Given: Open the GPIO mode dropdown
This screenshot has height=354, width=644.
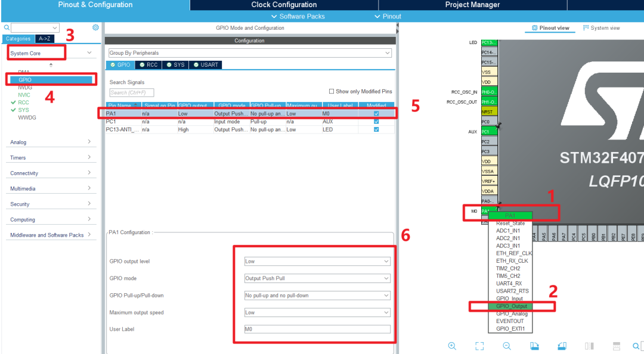Looking at the screenshot, I should click(x=317, y=278).
